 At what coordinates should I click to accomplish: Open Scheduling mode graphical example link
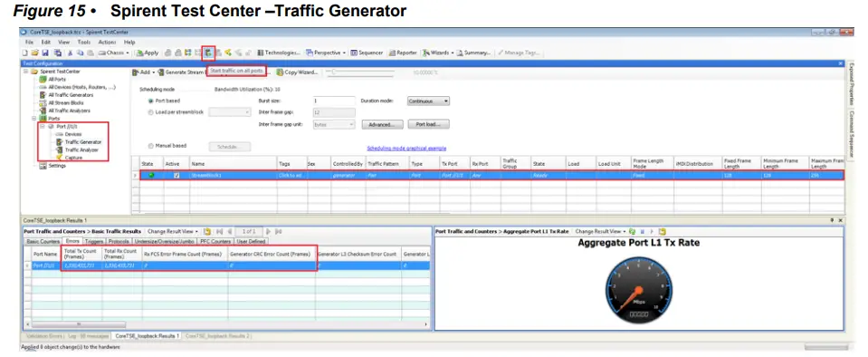tap(406, 148)
